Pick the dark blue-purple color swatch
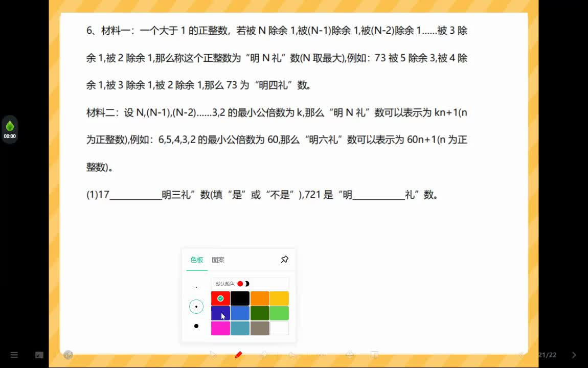Image resolution: width=588 pixels, height=368 pixels. coord(220,313)
